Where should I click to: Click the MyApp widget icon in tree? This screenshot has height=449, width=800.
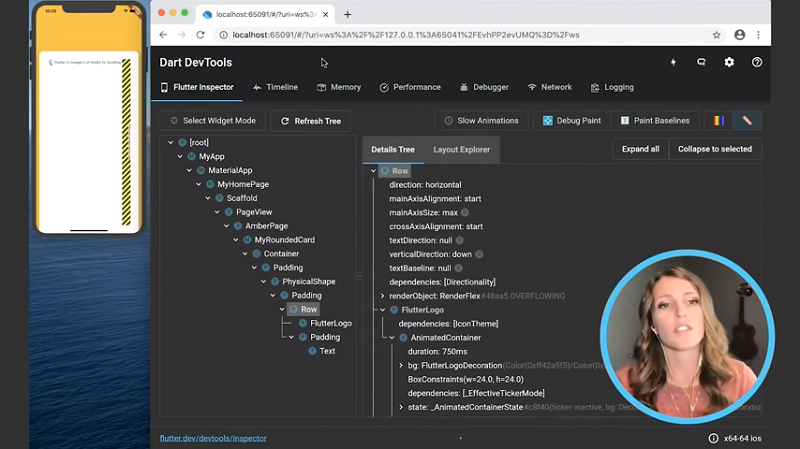click(191, 157)
